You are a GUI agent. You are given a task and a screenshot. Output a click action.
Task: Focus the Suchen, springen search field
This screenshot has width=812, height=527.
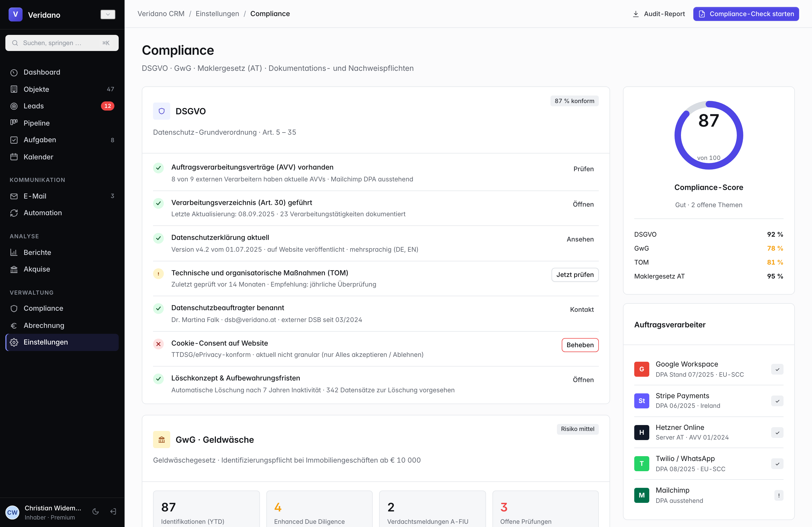(62, 43)
